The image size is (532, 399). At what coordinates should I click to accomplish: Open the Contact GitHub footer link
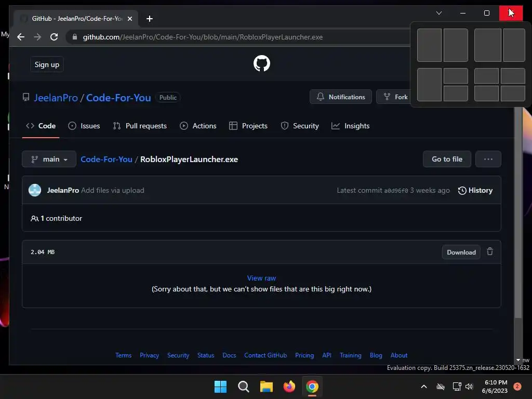(x=265, y=355)
